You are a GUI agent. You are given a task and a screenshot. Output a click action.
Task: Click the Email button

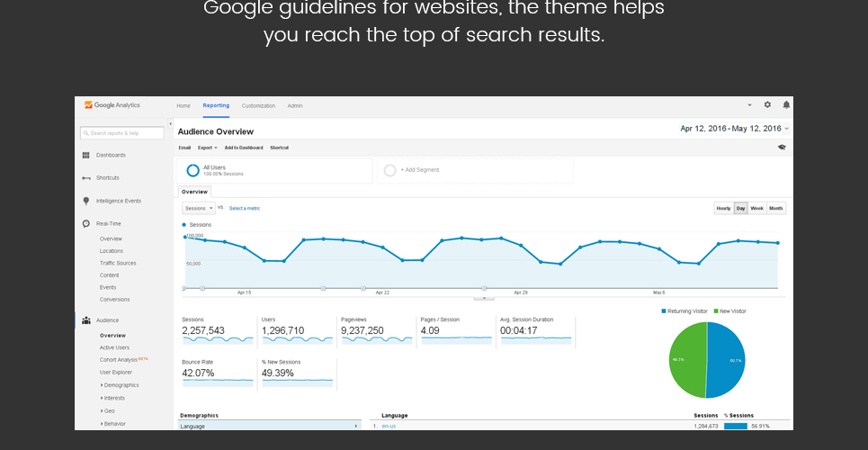(x=184, y=148)
